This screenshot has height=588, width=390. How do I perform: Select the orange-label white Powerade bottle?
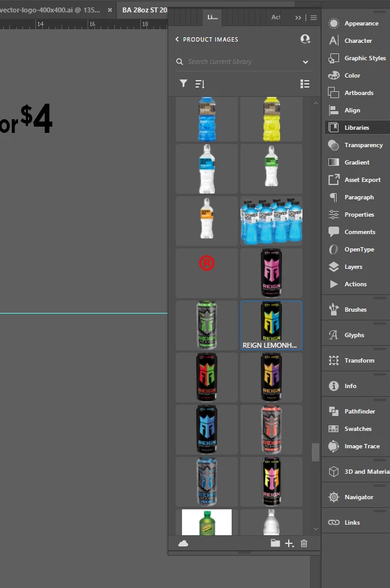click(x=207, y=221)
